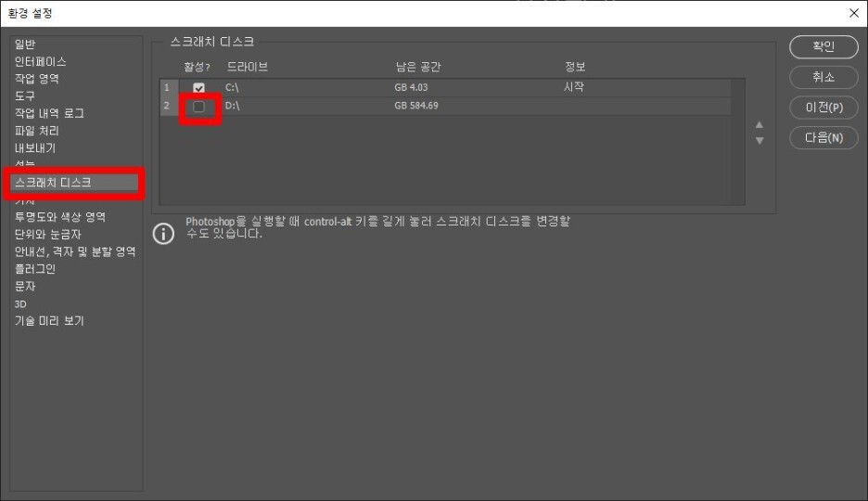The height and width of the screenshot is (501, 868).
Task: Click the 남은 공간 column header
Action: pos(418,67)
